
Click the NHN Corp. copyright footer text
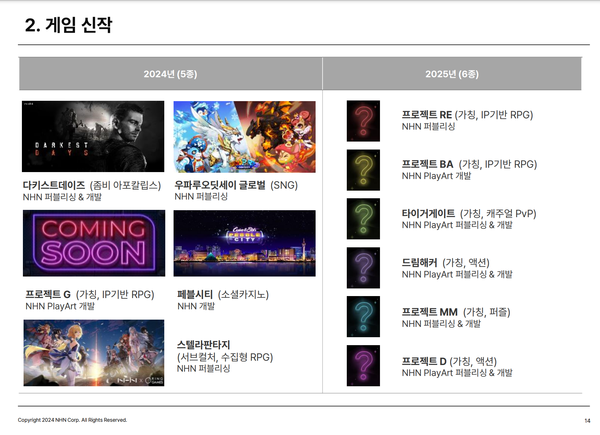click(72, 420)
